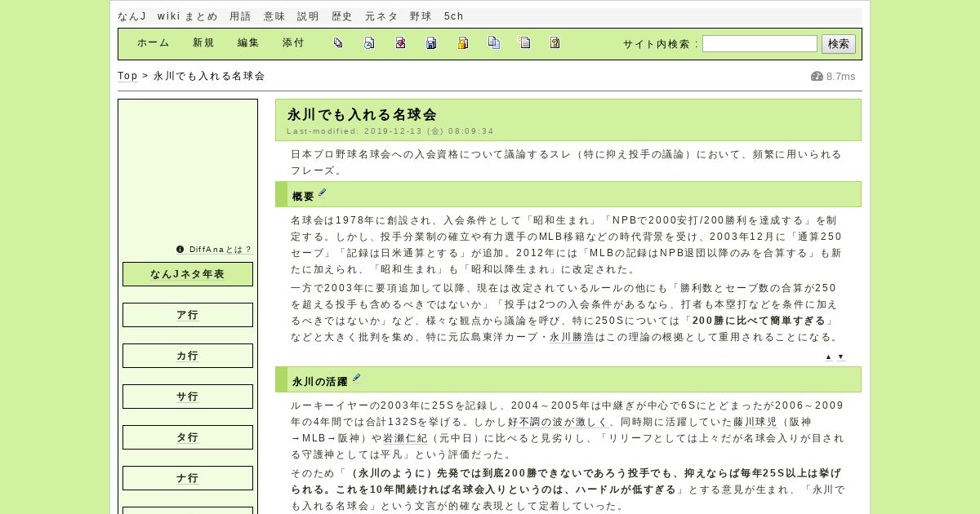Click the pencil edit icon beside 概要
The width and height of the screenshot is (980, 514).
point(322,193)
